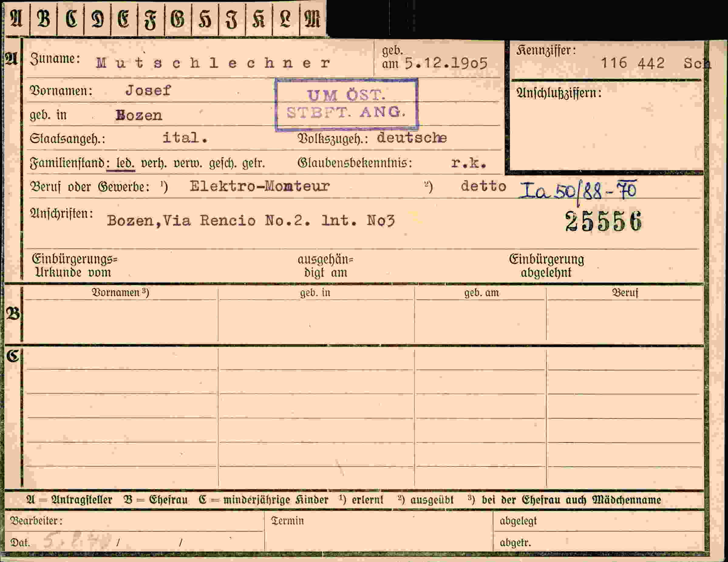Click the first name 'Josef'
This screenshot has width=728, height=562.
tap(148, 90)
